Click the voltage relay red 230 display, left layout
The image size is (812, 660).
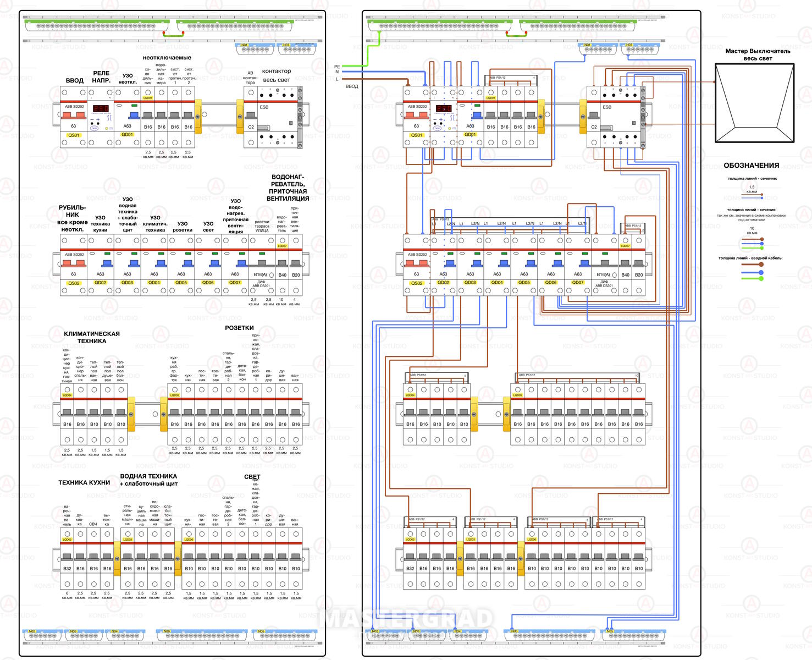tap(101, 108)
